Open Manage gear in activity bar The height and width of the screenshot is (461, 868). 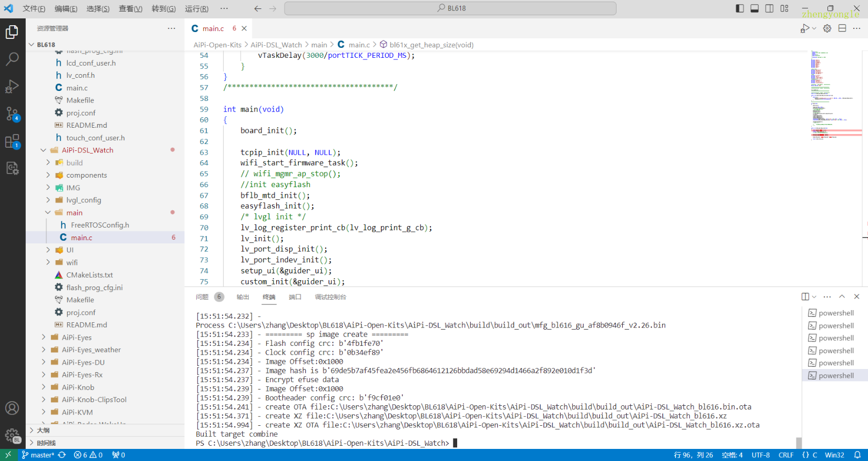tap(12, 435)
